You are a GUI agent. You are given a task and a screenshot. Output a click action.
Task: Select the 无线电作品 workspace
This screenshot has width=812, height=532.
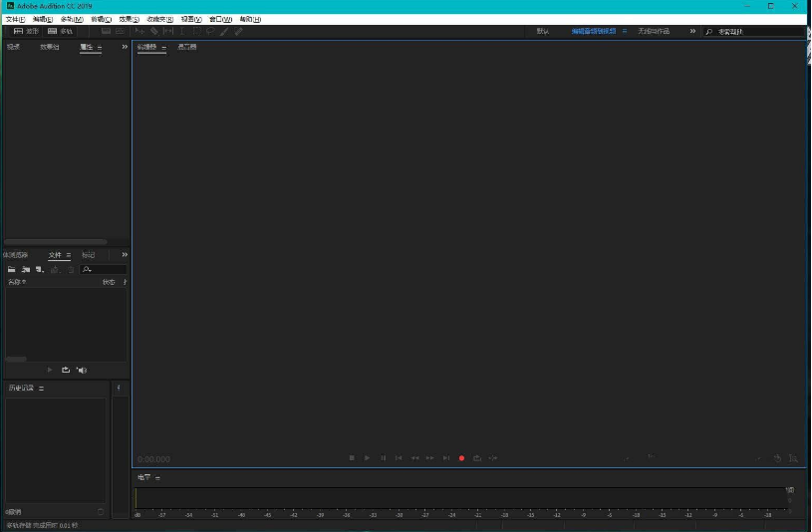[654, 32]
